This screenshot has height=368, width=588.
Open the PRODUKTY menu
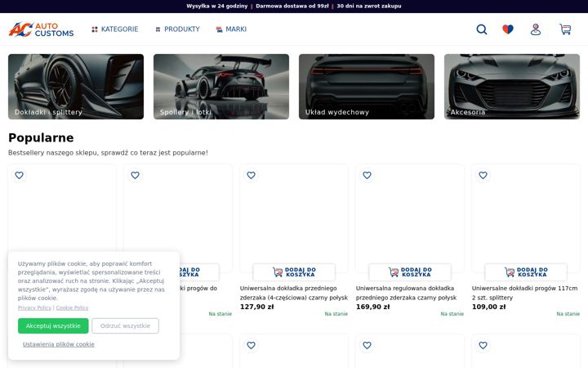tap(177, 29)
